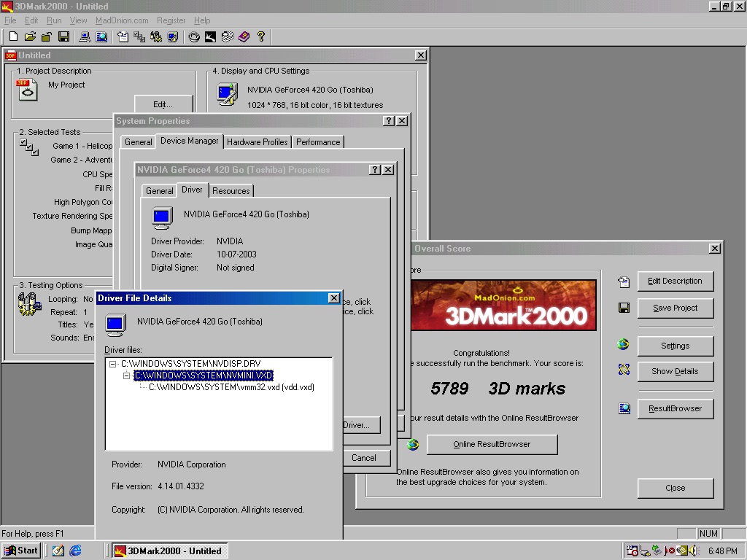Click the 3DMark2000 MadOnion.com banner image
The width and height of the screenshot is (747, 560).
(503, 306)
